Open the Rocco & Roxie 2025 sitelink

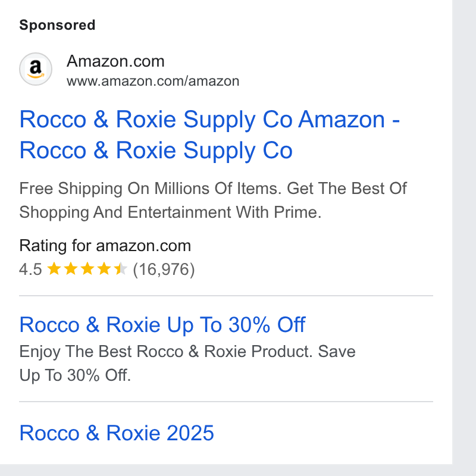tap(117, 433)
